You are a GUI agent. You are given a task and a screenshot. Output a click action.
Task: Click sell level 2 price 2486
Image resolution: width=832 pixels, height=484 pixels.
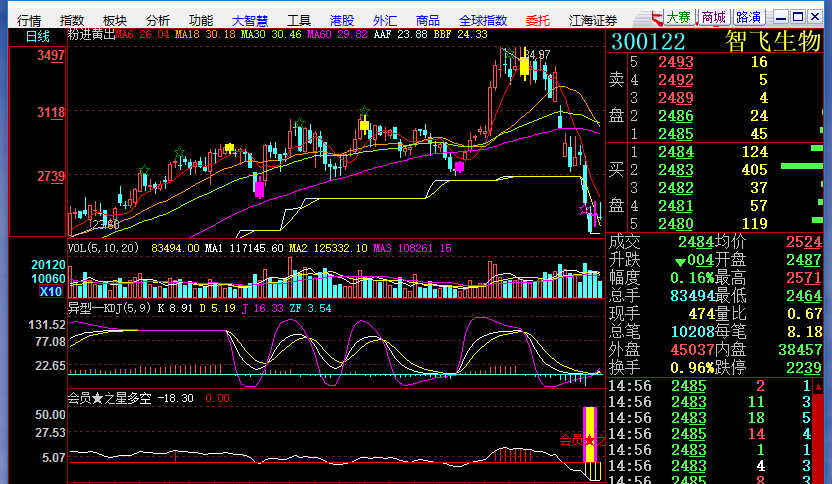click(675, 116)
